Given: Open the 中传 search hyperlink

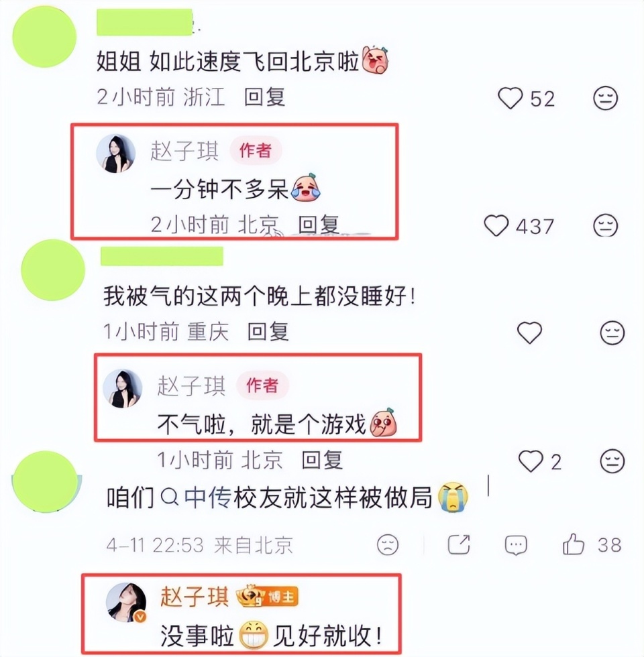Looking at the screenshot, I should click(x=207, y=497).
